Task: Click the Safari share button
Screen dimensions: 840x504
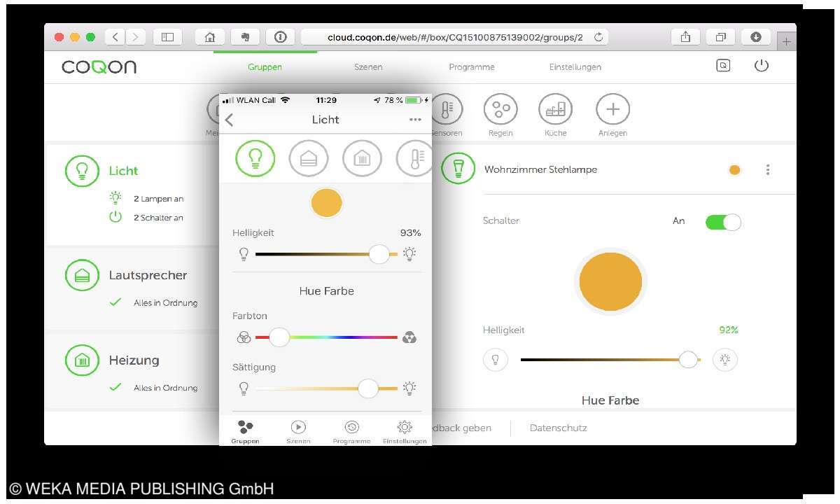Action: (685, 37)
